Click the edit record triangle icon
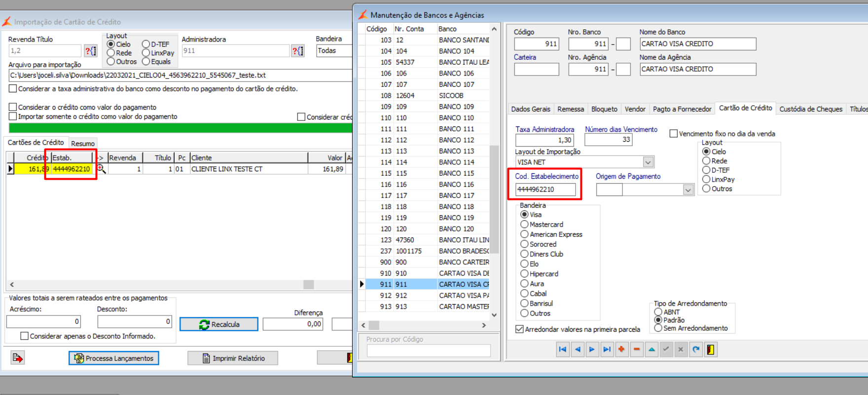 tap(651, 350)
